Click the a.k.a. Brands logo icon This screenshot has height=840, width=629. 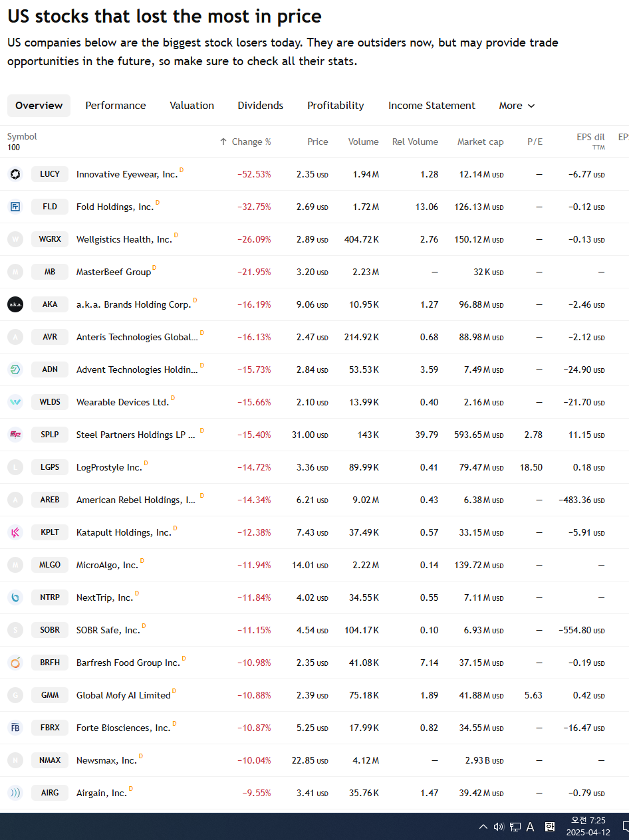click(x=15, y=304)
